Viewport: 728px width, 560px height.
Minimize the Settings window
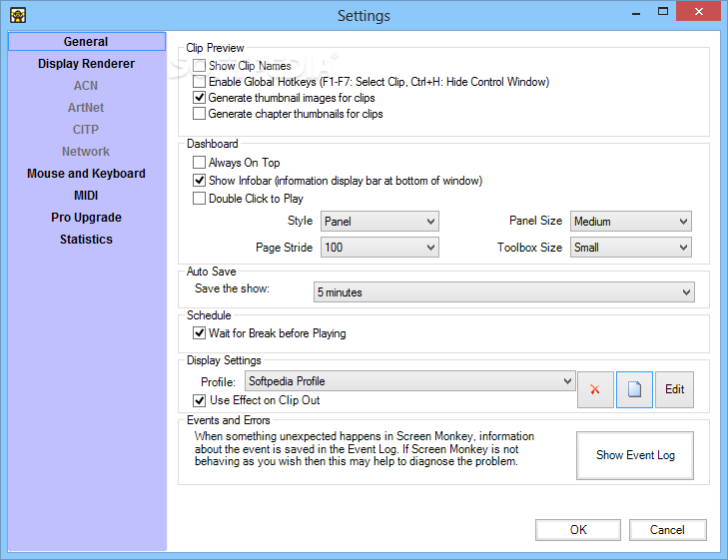point(636,13)
